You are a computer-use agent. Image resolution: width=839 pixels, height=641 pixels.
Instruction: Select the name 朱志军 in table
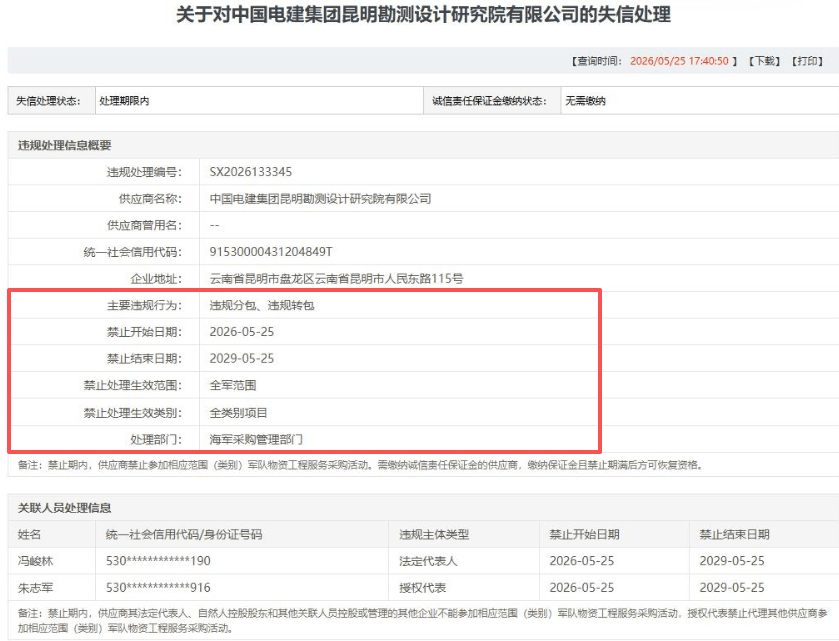[35, 587]
